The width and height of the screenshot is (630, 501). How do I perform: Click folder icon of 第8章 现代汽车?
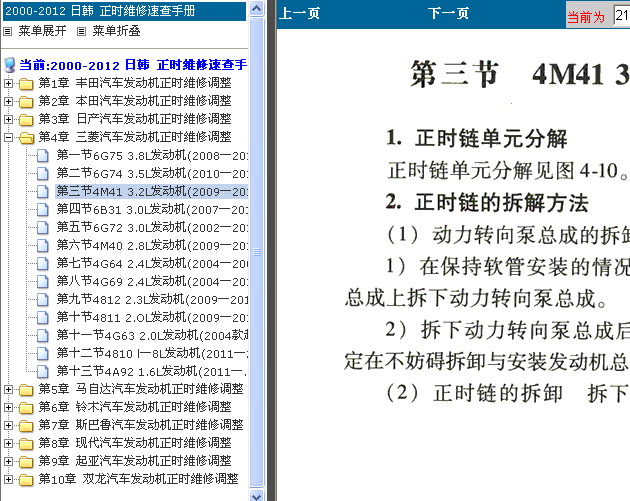[x=26, y=444]
